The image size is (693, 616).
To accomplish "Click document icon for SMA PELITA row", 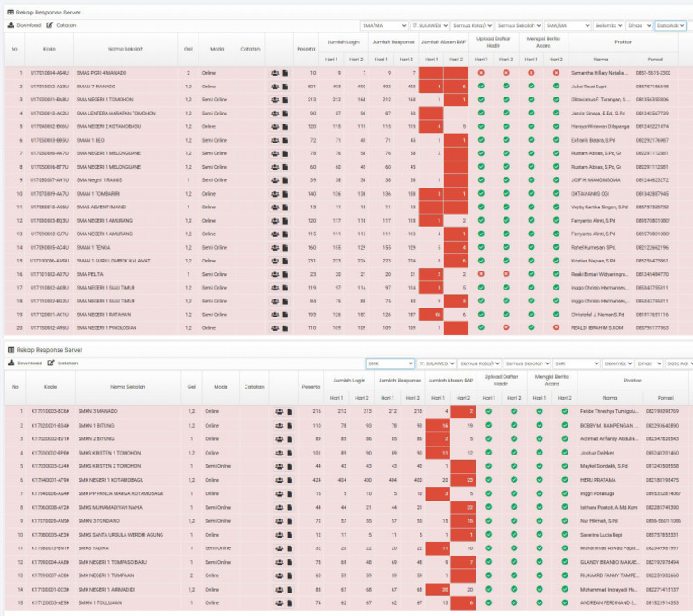I will click(285, 274).
